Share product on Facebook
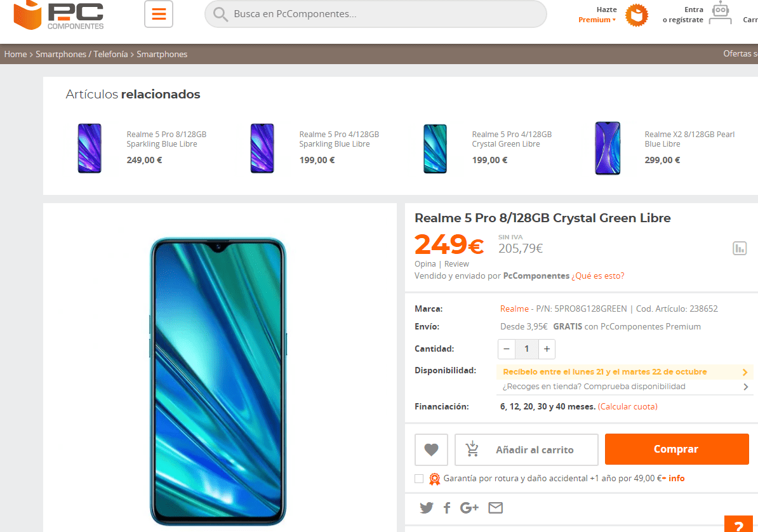758x532 pixels. point(447,508)
